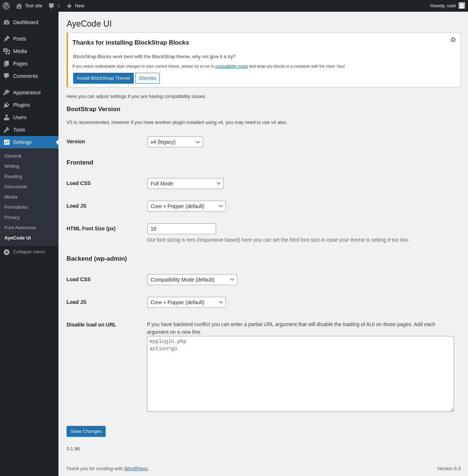Click the home icon beside Test site
468x476 pixels.
[19, 6]
